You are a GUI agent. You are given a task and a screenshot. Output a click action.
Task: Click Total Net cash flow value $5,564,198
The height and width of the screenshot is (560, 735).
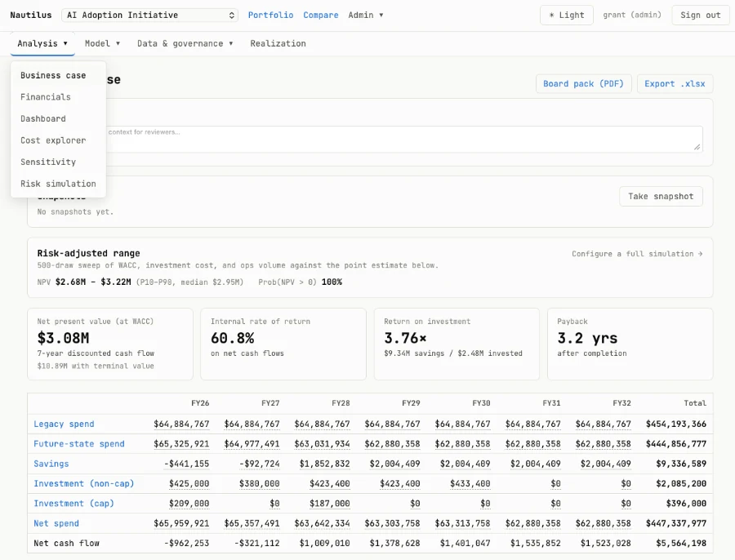pyautogui.click(x=681, y=543)
